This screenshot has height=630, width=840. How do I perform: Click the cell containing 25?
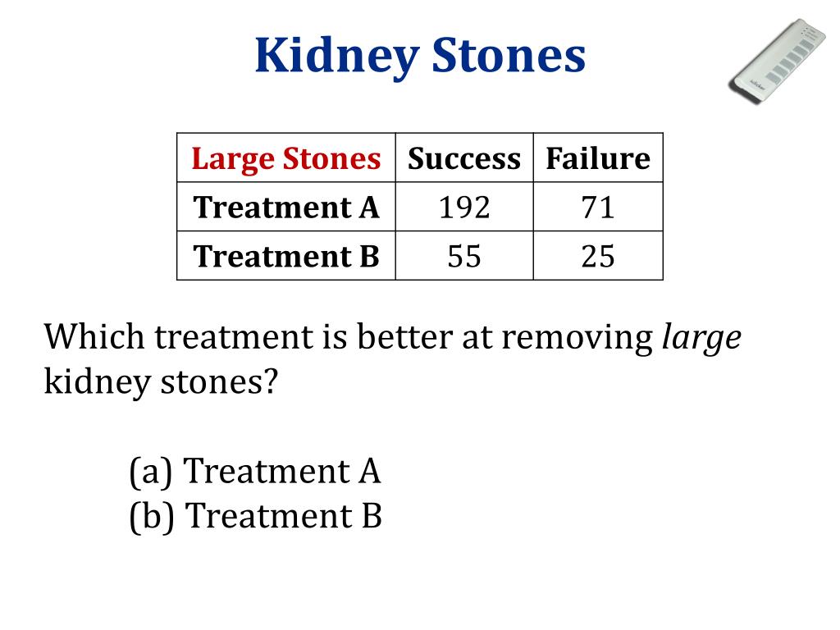click(x=598, y=256)
